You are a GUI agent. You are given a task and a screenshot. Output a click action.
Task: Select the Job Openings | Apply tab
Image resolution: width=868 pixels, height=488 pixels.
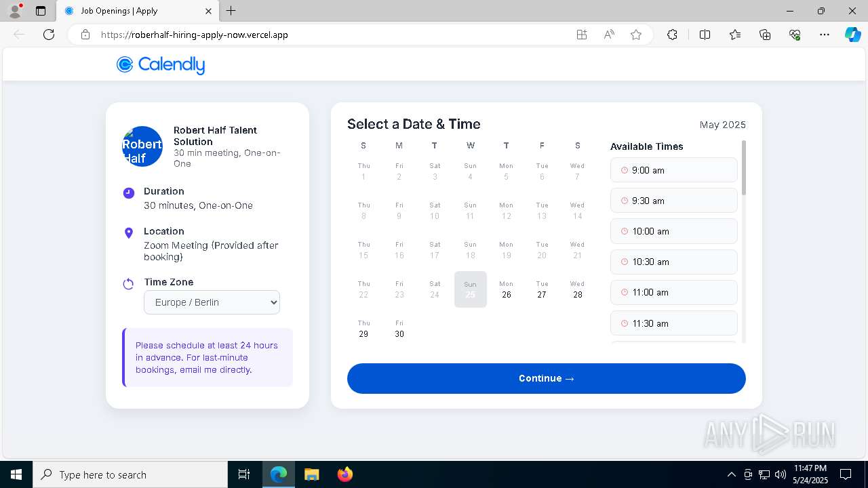tap(138, 11)
